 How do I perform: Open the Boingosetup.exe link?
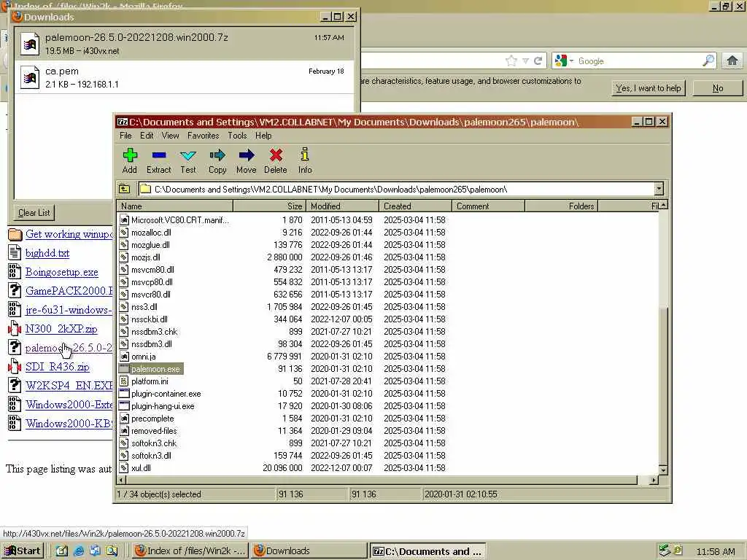62,273
